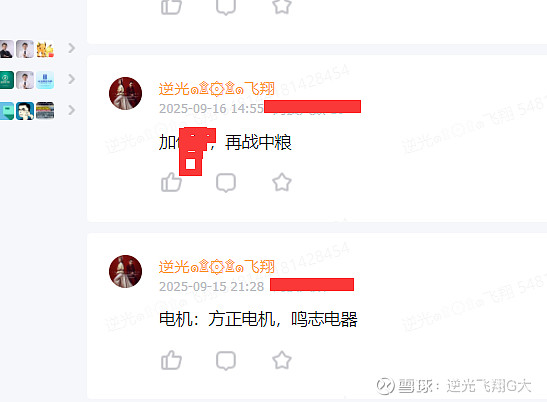This screenshot has height=402, width=547.
Task: Like the 方正电机 post
Action: [171, 360]
